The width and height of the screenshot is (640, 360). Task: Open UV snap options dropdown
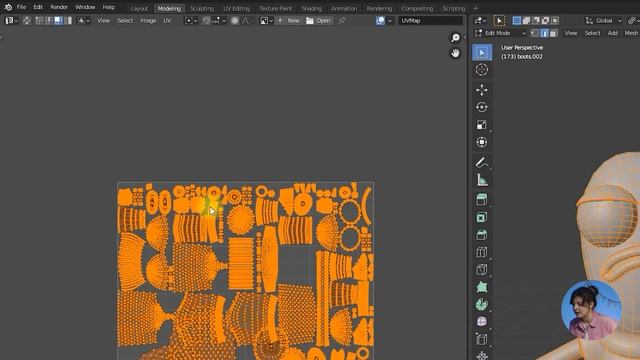point(219,20)
